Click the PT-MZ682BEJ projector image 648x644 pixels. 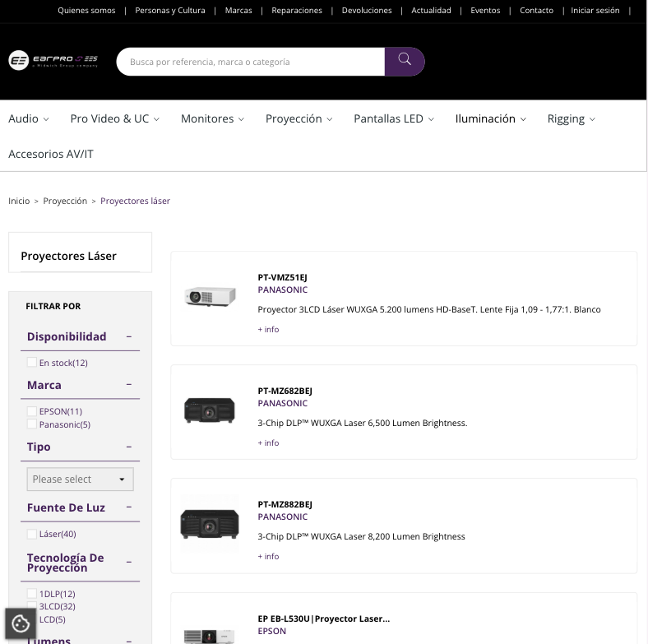point(210,410)
